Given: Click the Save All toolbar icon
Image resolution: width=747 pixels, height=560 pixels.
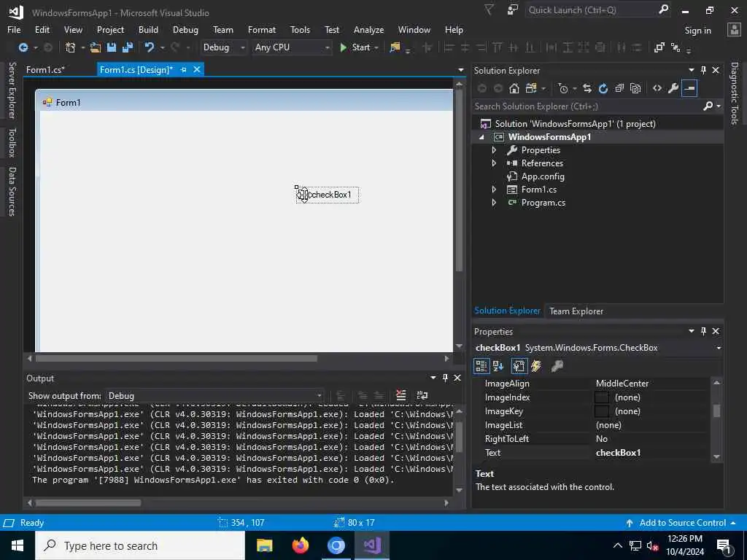Looking at the screenshot, I should 128,47.
